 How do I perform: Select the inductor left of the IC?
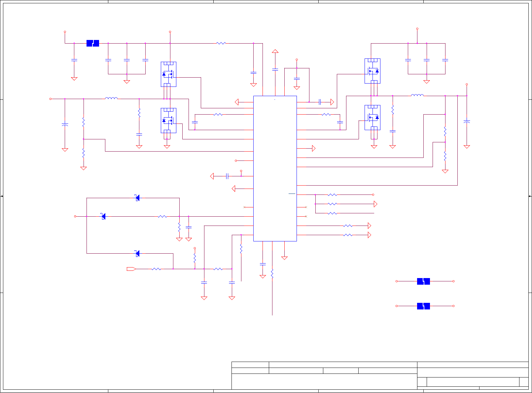[x=111, y=98]
